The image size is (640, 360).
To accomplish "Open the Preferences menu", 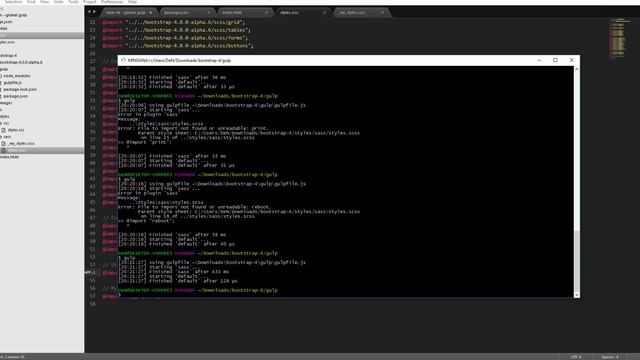I will click(112, 2).
